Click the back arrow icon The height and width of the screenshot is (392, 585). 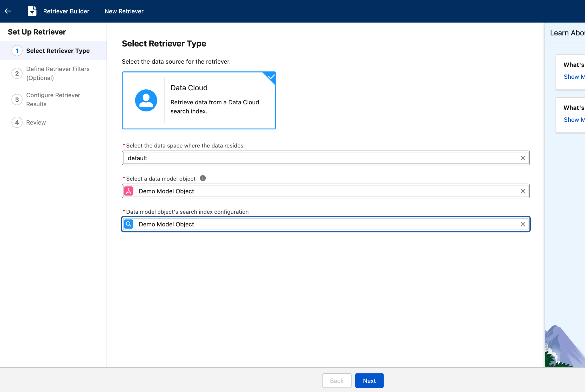[8, 11]
